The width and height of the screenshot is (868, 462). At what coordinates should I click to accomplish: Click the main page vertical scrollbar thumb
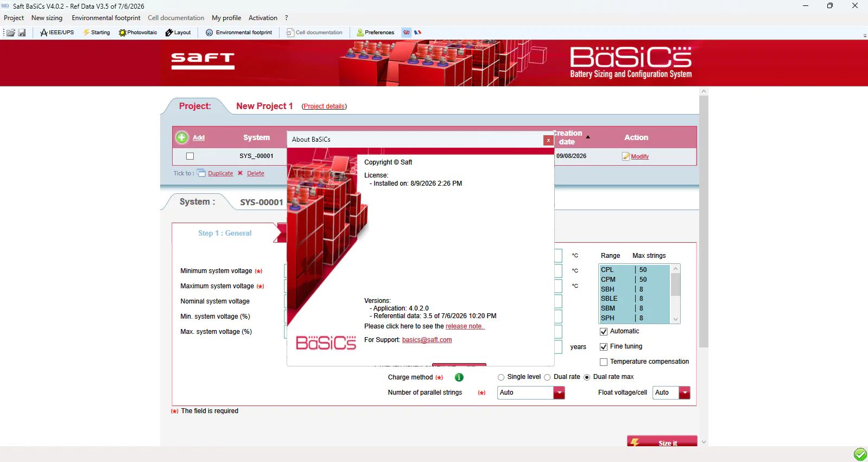pyautogui.click(x=704, y=221)
